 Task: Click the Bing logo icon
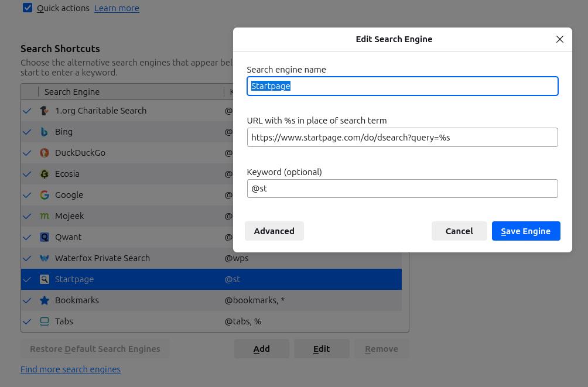[x=45, y=132]
